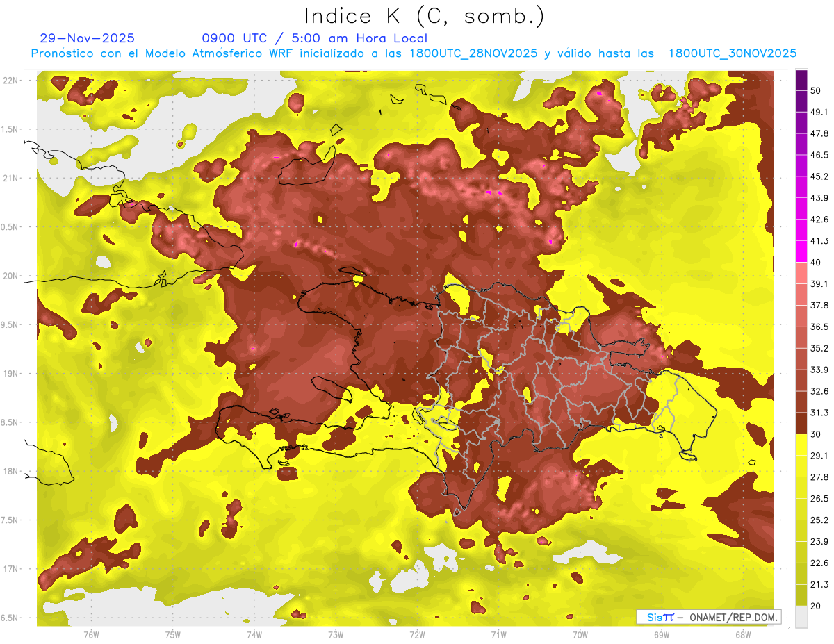Click the colorbar value '41.3'

819,241
